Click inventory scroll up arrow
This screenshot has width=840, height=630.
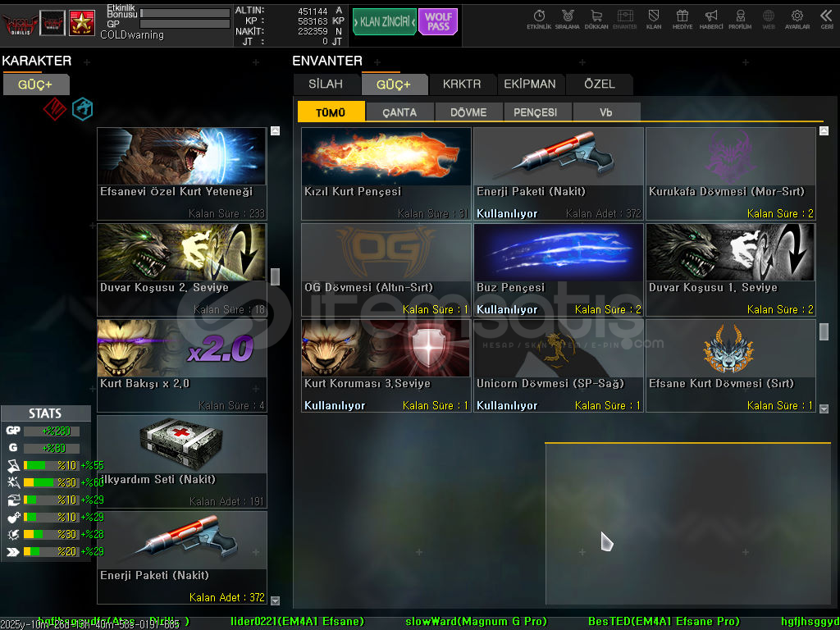(824, 130)
